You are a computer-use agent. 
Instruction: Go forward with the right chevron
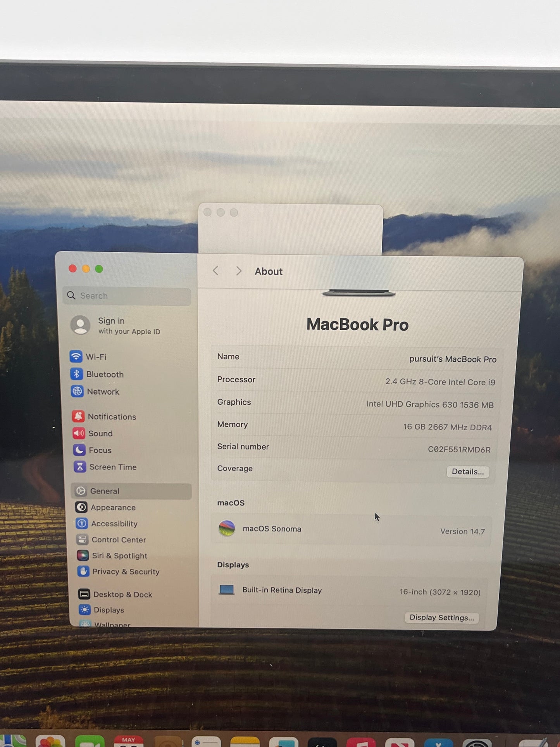click(x=239, y=271)
